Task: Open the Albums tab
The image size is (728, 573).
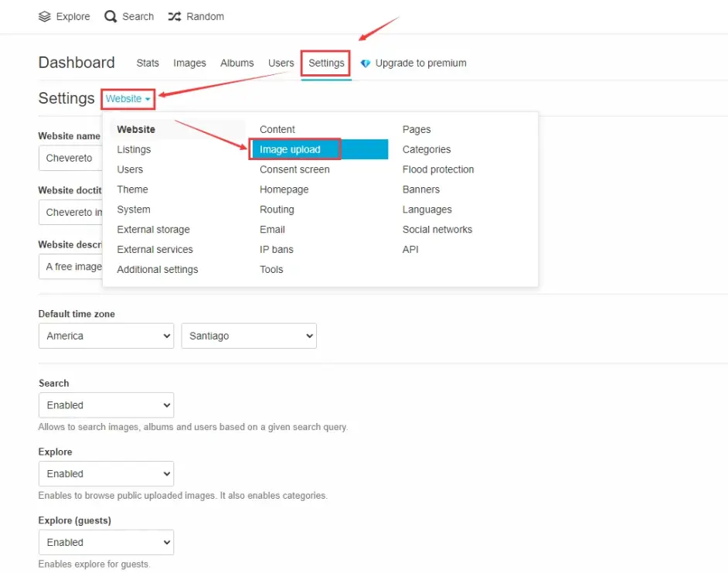Action: click(236, 63)
